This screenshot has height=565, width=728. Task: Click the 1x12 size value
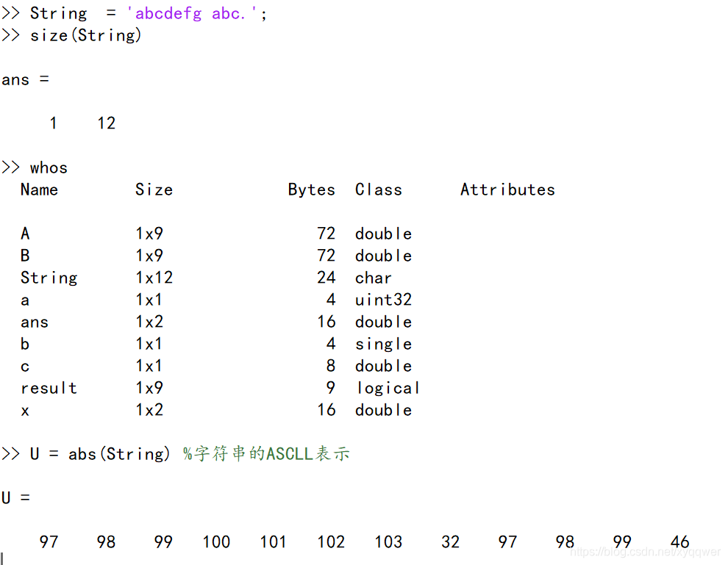[154, 278]
